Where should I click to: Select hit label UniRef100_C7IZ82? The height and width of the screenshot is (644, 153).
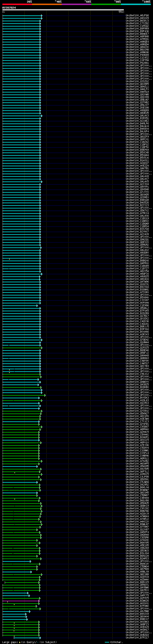coord(137,23)
